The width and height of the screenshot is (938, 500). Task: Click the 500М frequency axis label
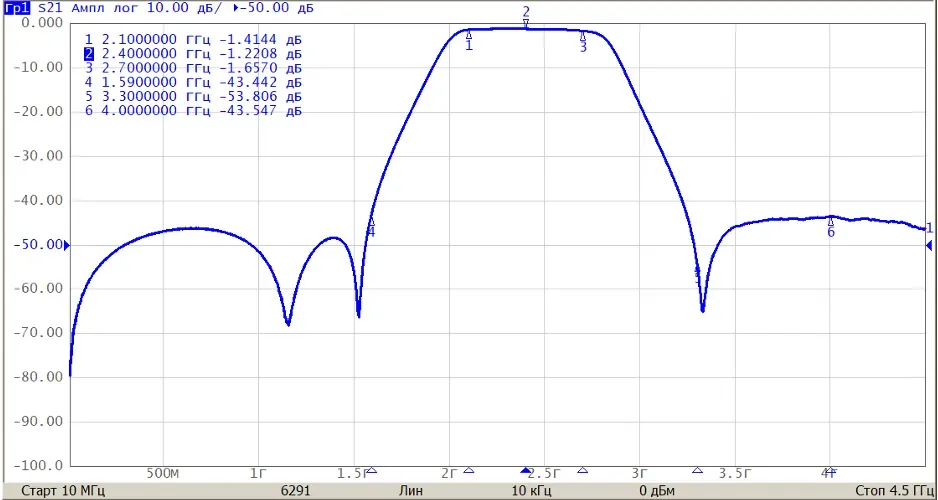(163, 474)
